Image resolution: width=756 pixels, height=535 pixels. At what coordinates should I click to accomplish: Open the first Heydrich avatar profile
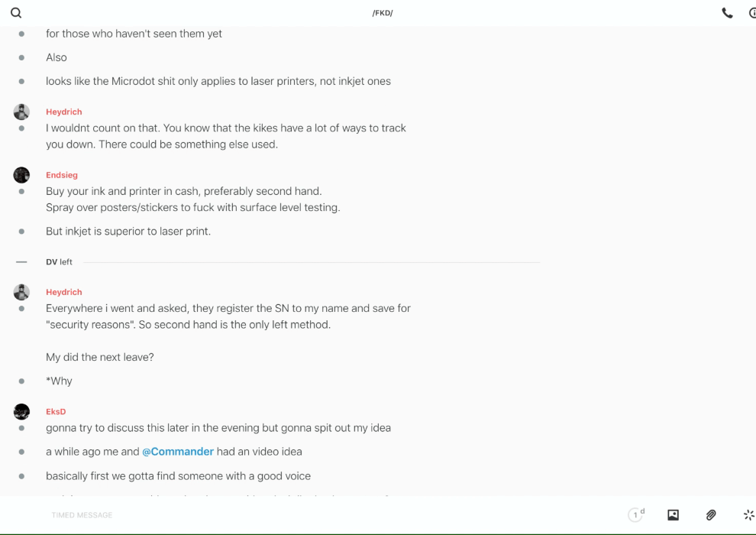pyautogui.click(x=21, y=112)
